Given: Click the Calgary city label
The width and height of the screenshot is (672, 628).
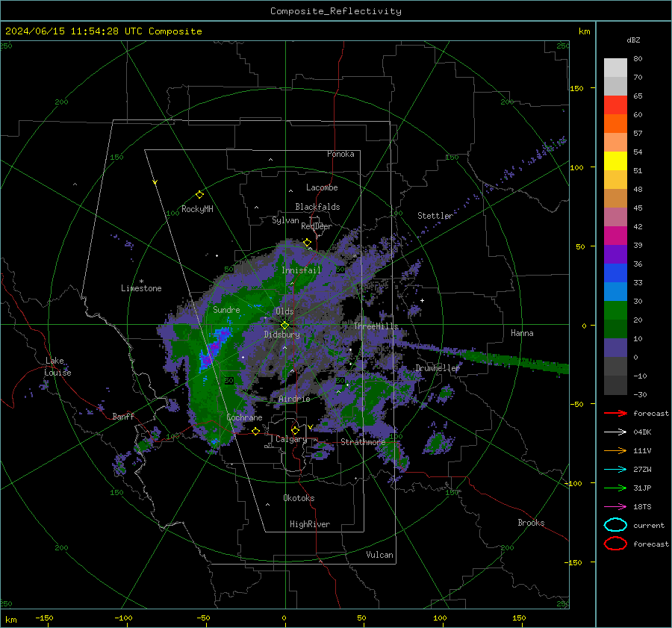Looking at the screenshot, I should (x=291, y=439).
